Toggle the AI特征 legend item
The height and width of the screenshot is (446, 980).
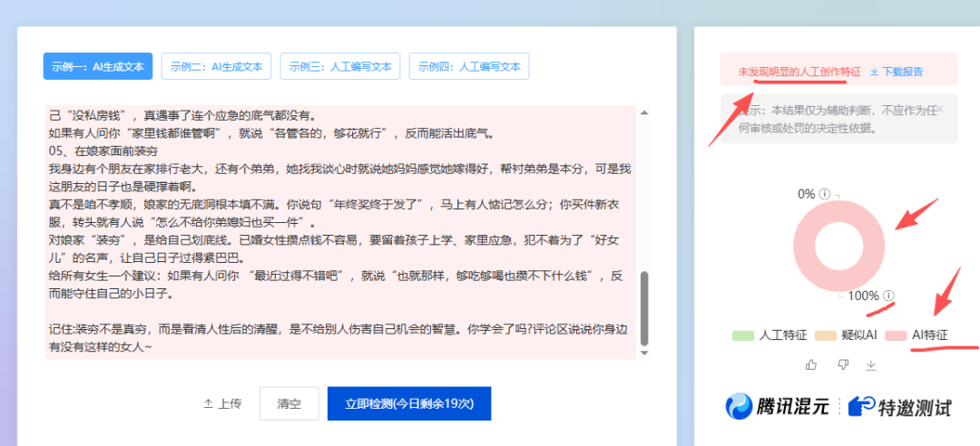[918, 335]
